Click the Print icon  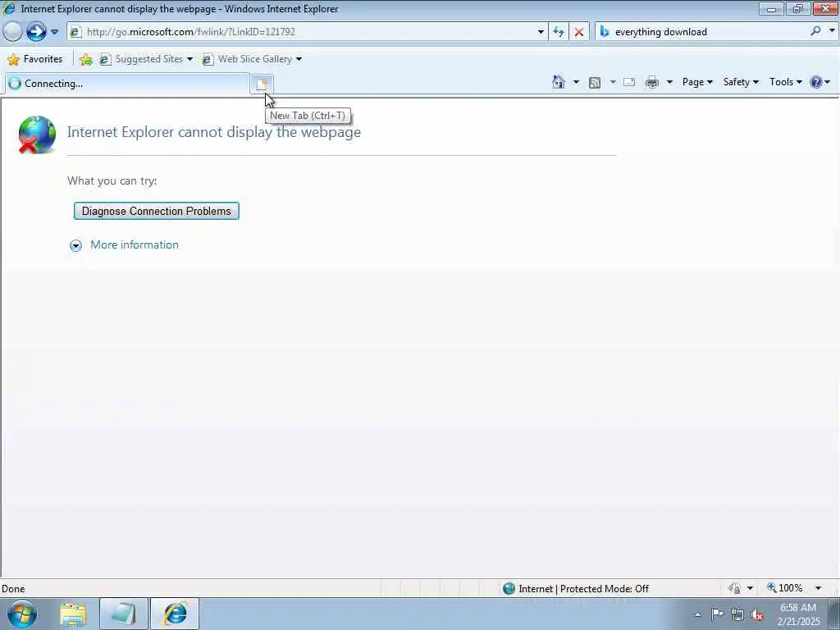coord(652,83)
